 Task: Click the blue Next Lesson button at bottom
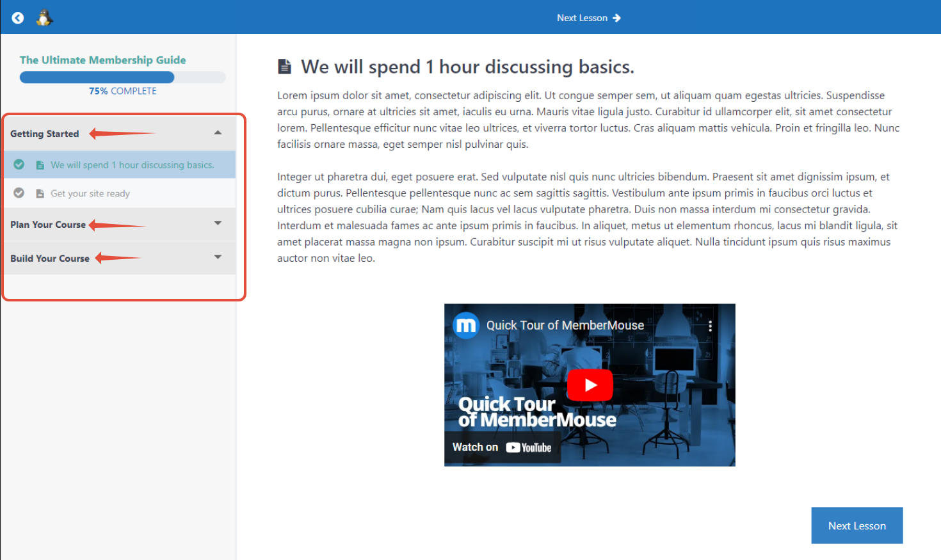click(857, 525)
